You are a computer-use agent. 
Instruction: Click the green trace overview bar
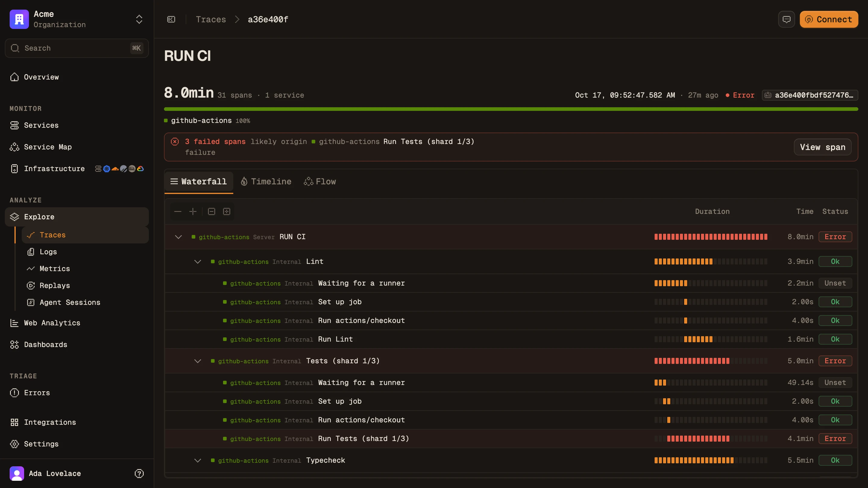tap(511, 109)
